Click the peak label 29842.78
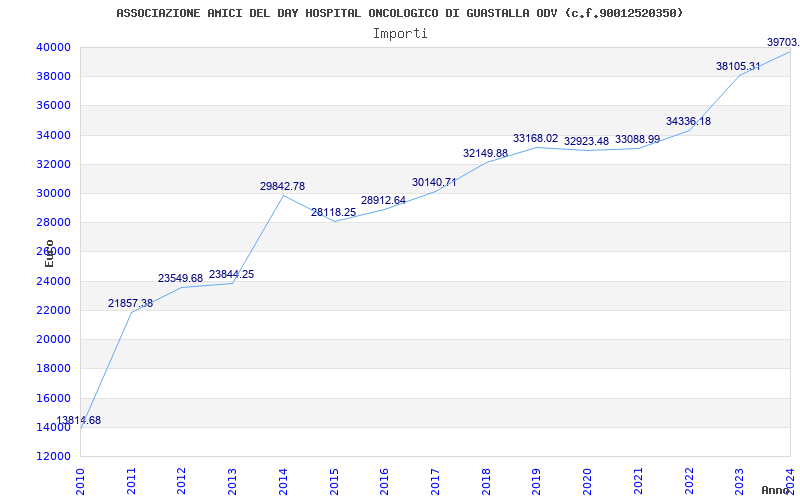 click(283, 187)
